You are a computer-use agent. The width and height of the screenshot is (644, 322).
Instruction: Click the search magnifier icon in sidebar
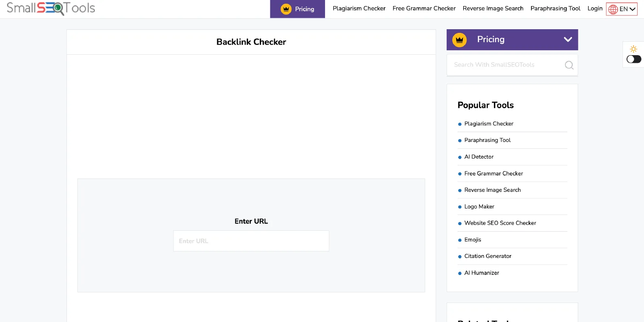click(569, 65)
